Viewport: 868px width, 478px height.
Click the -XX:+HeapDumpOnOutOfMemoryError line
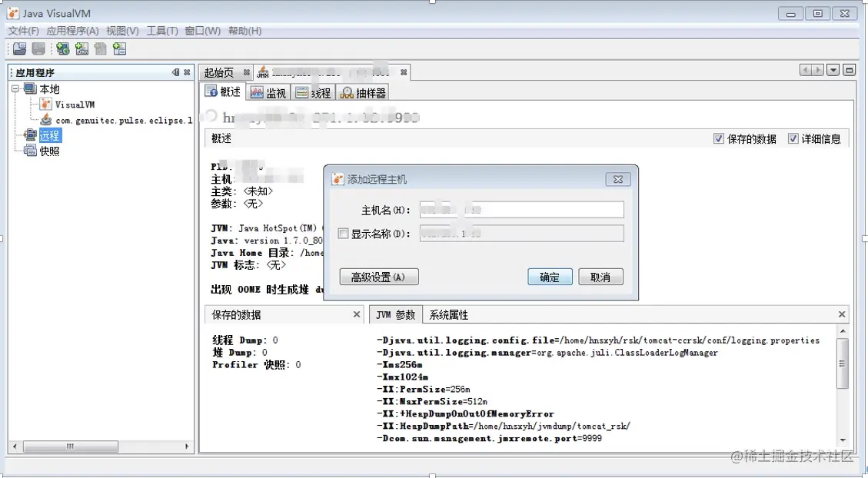coord(465,413)
